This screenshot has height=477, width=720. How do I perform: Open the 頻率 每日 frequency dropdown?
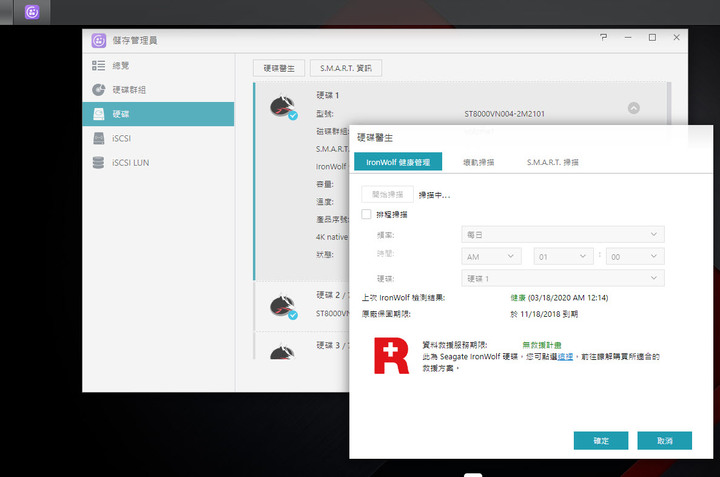[562, 235]
